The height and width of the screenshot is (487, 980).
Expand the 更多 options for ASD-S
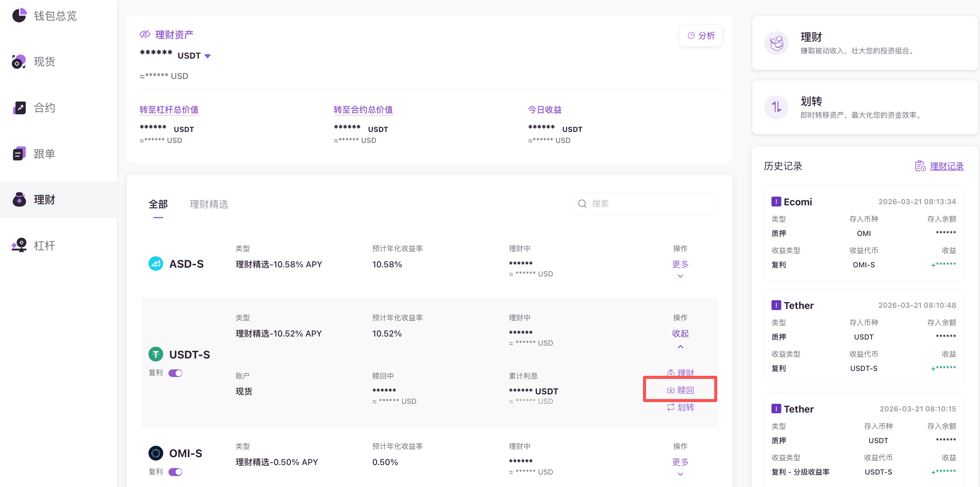[680, 264]
